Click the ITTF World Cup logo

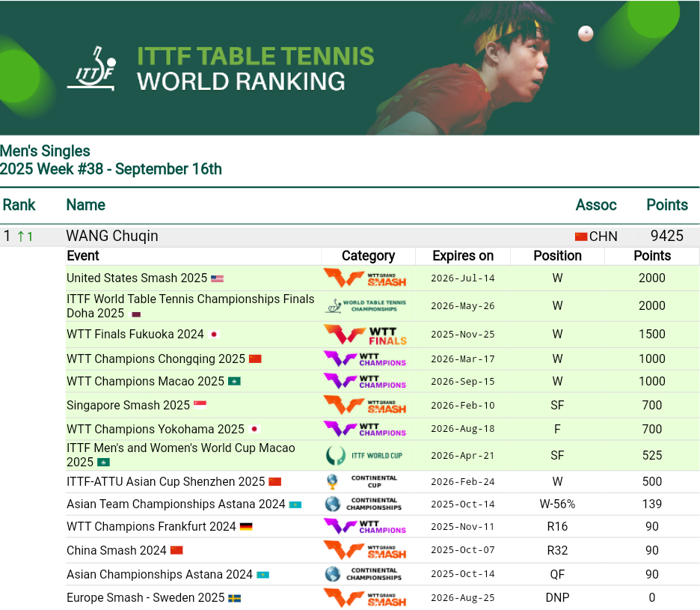(x=365, y=455)
